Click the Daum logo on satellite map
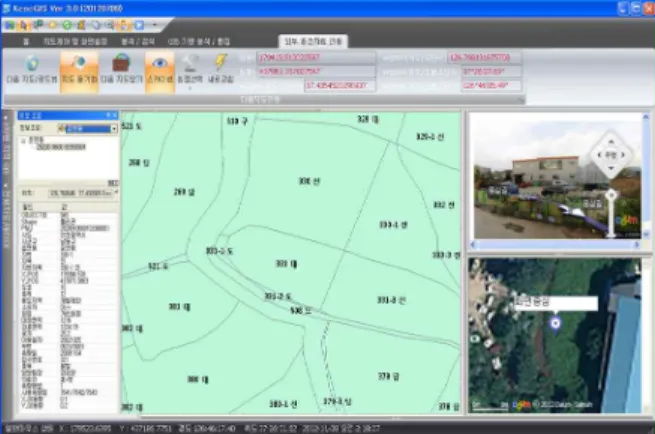This screenshot has width=655, height=434. 521,404
